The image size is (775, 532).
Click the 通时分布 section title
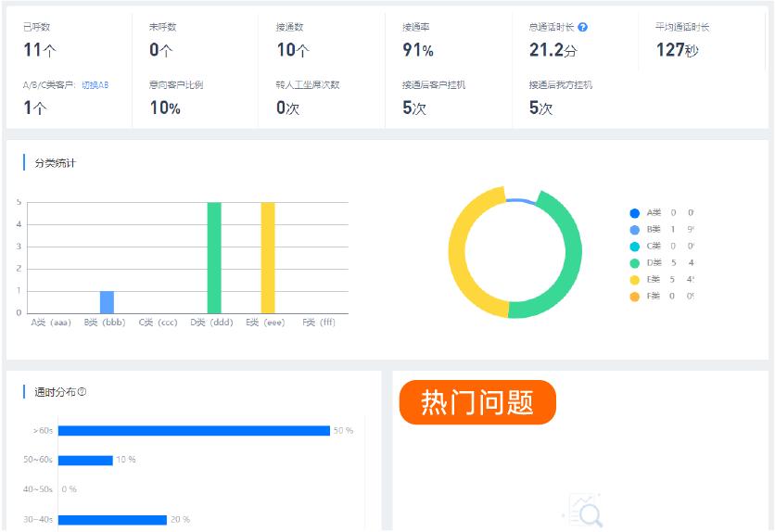pyautogui.click(x=55, y=392)
